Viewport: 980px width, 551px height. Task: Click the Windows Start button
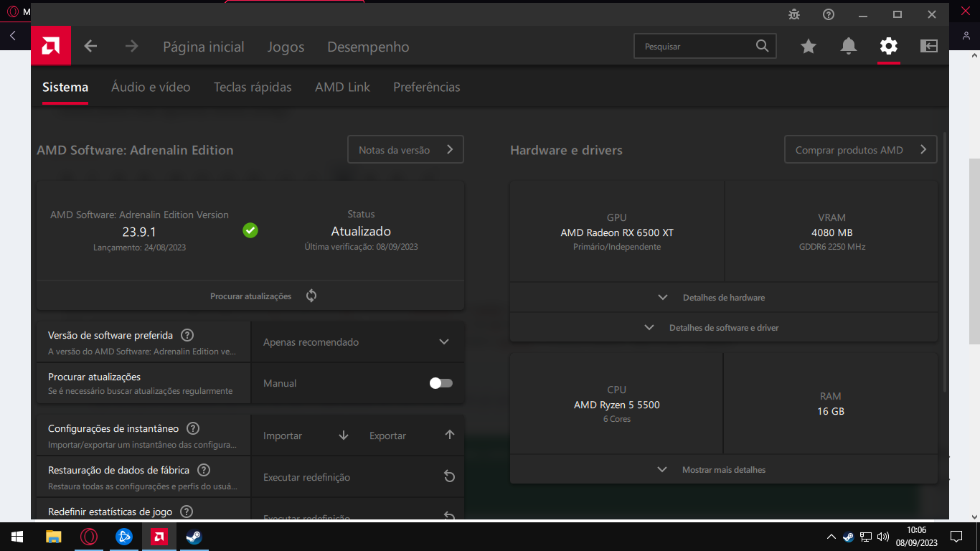click(x=17, y=537)
